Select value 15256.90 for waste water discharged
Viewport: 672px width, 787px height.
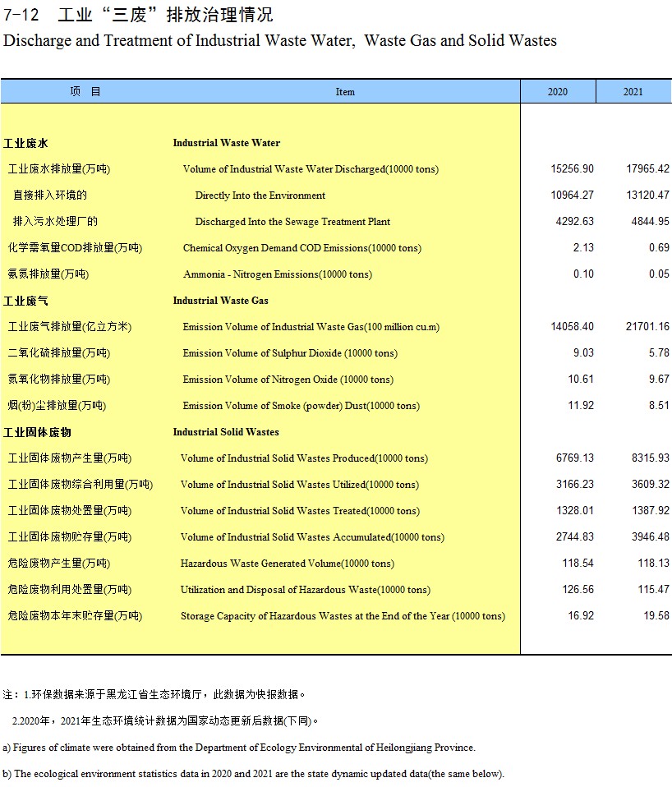click(572, 168)
